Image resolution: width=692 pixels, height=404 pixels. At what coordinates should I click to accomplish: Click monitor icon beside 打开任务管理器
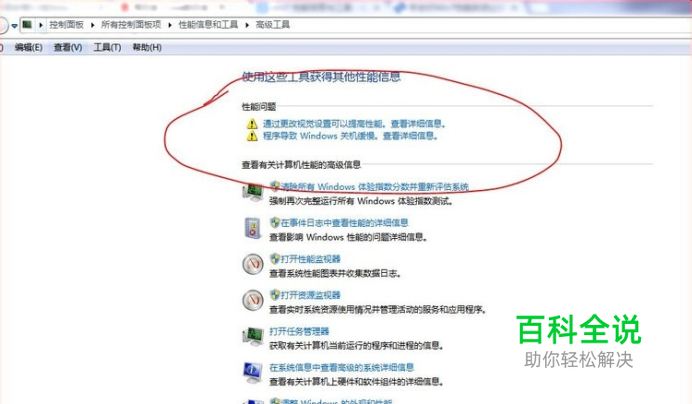click(x=253, y=336)
